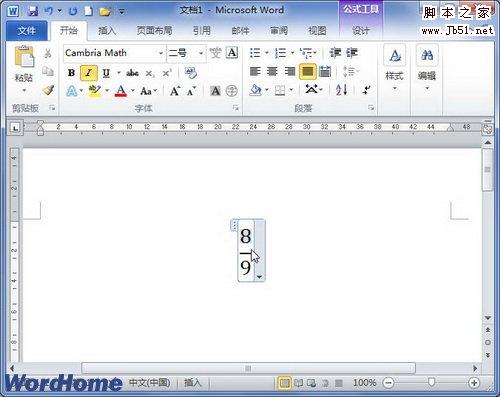Viewport: 500px width, 397px height.
Task: Toggle strikethrough abc formatting
Action: [x=132, y=73]
